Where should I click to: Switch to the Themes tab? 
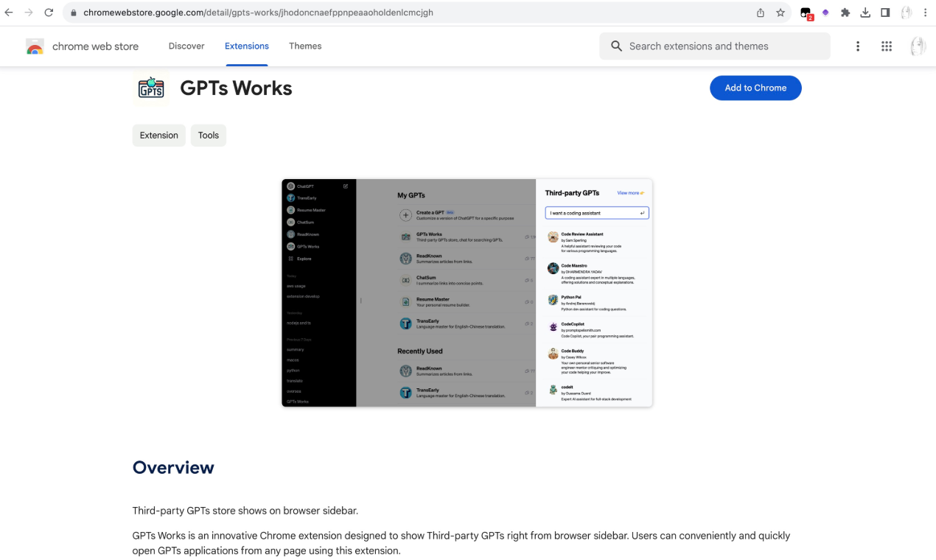pyautogui.click(x=305, y=46)
